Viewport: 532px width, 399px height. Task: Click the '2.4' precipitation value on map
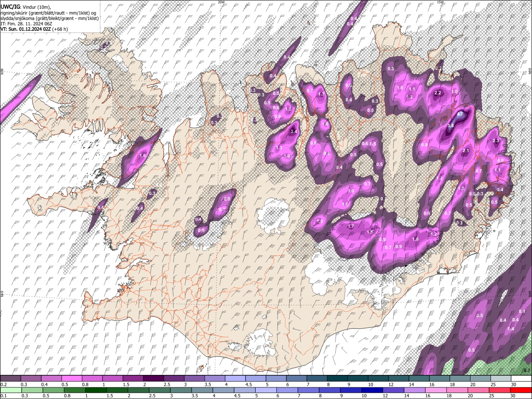(294, 132)
